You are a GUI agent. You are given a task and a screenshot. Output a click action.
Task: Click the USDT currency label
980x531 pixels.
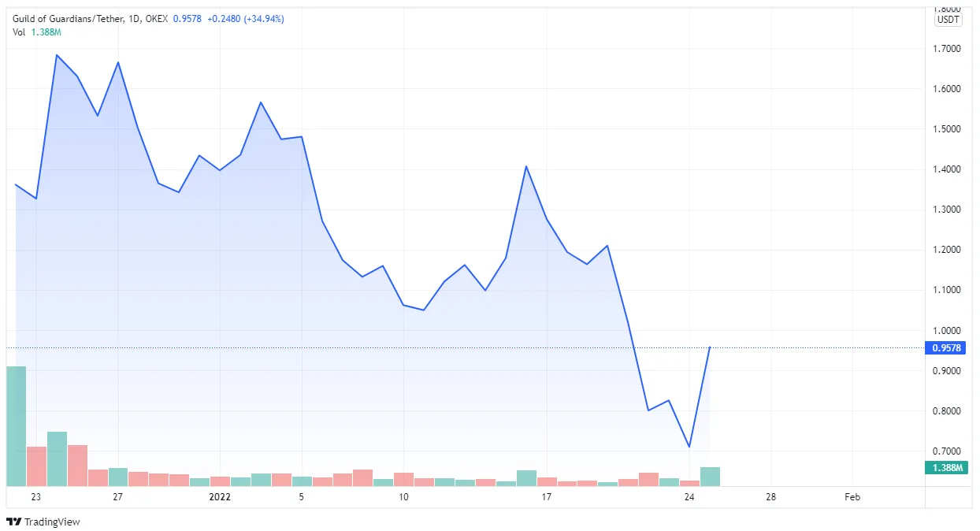tap(948, 20)
